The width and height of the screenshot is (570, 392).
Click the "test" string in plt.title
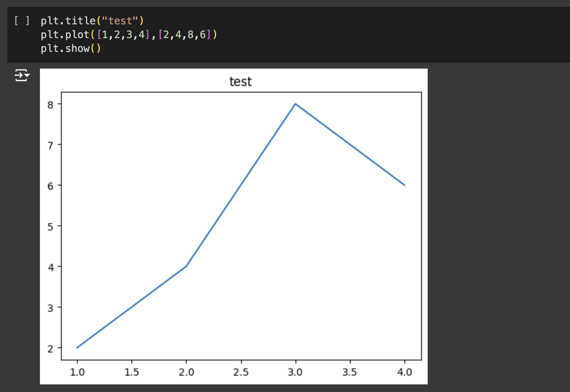(120, 21)
